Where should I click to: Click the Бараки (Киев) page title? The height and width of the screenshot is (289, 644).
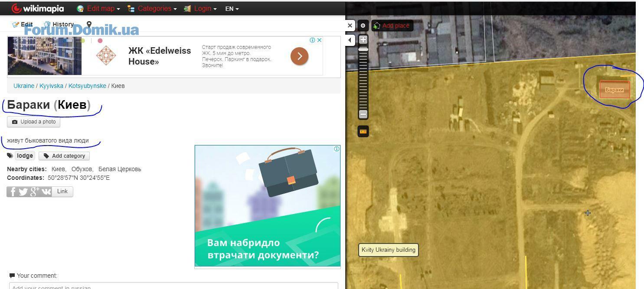coord(49,105)
